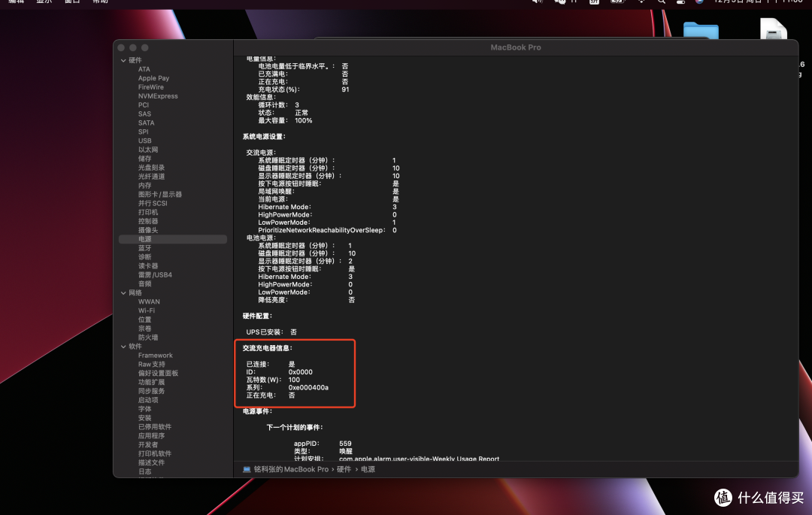Click the blue folder icon on desktop
Image resolution: width=812 pixels, height=515 pixels.
click(701, 30)
